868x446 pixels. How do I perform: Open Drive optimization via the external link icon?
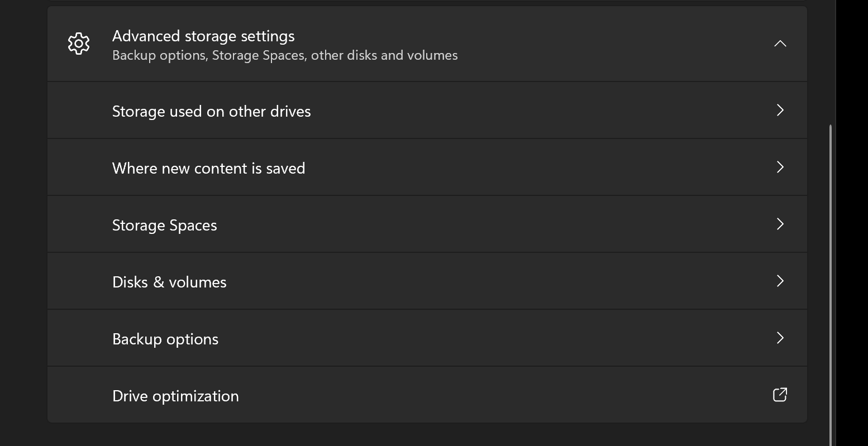pyautogui.click(x=780, y=395)
